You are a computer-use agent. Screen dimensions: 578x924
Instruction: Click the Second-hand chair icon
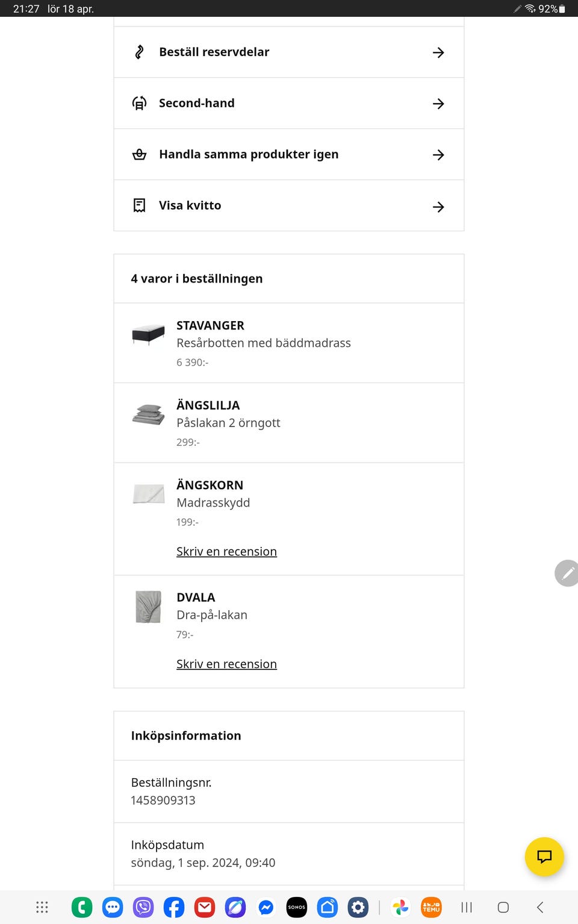point(139,104)
